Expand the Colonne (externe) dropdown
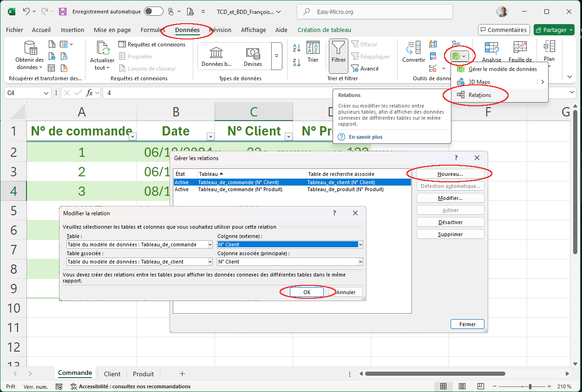582x392 pixels. pos(360,244)
